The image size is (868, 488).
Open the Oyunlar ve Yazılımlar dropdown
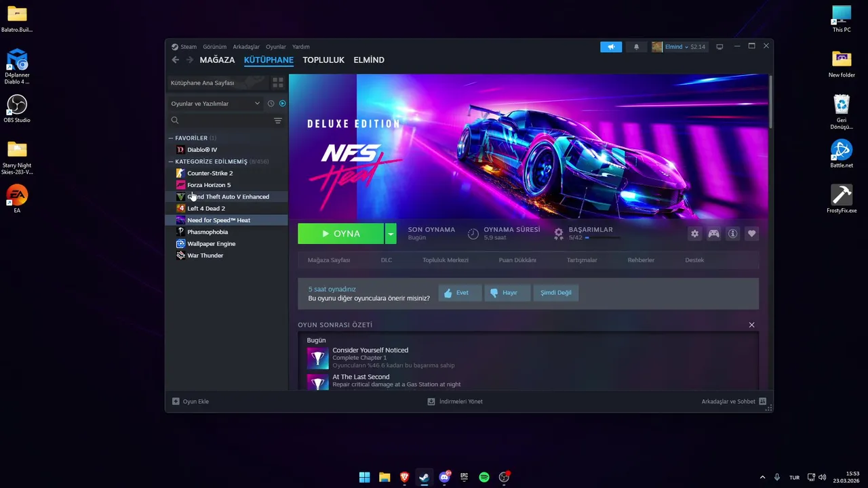pos(216,104)
